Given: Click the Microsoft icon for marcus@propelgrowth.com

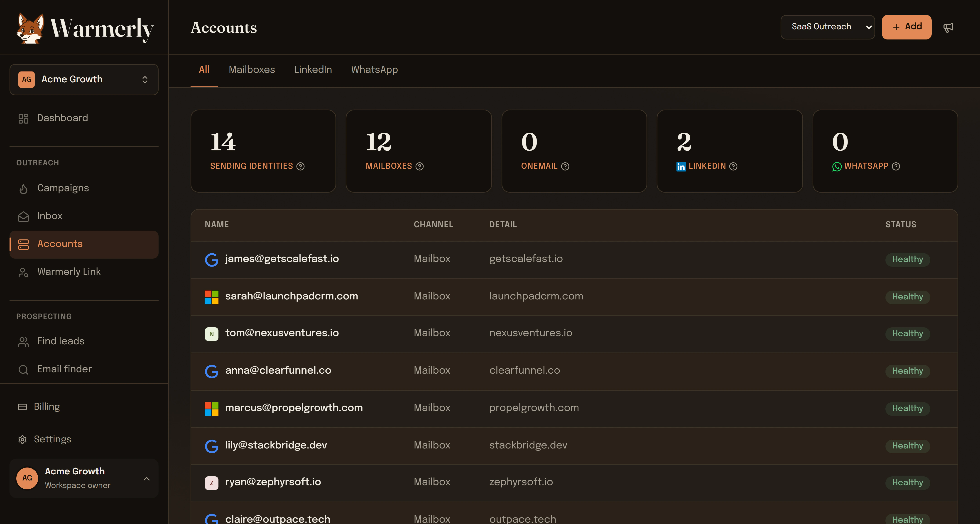Looking at the screenshot, I should click(x=211, y=409).
